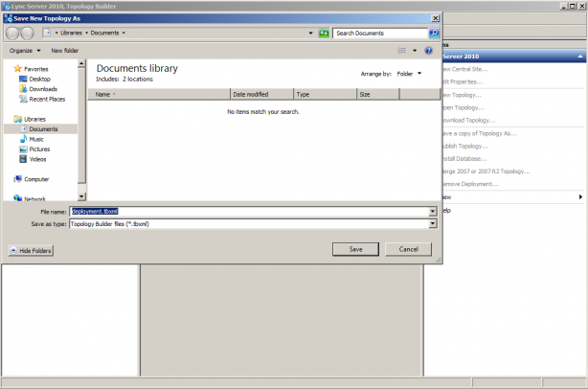The height and width of the screenshot is (389, 588).
Task: Open Arrange by Folder dropdown
Action: 409,74
